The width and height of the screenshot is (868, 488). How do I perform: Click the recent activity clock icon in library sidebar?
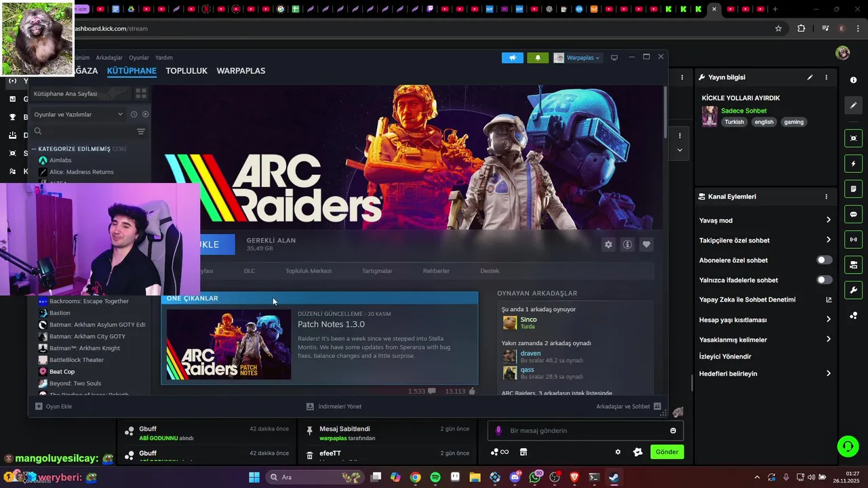pyautogui.click(x=134, y=115)
